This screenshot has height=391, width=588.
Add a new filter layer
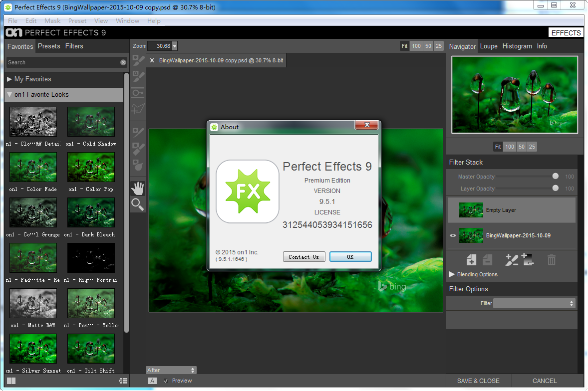coord(471,259)
